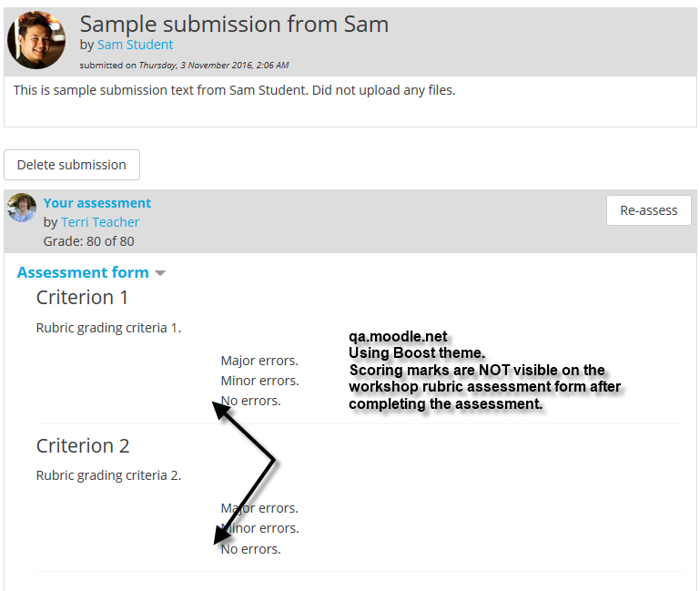
Task: Click Sam Student's profile picture
Action: (x=36, y=40)
